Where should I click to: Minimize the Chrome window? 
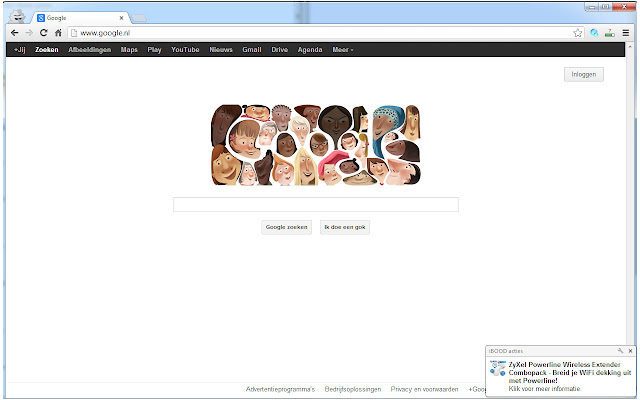[x=592, y=7]
